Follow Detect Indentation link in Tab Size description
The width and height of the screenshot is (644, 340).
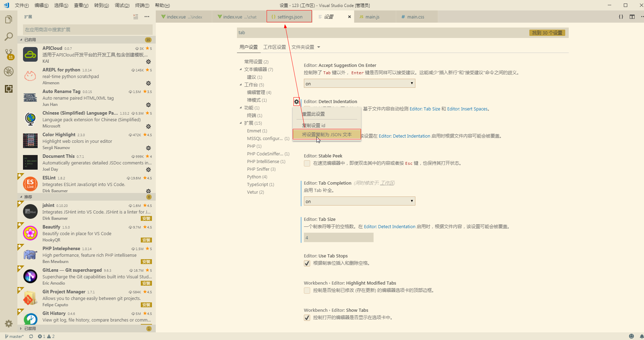[390, 227]
